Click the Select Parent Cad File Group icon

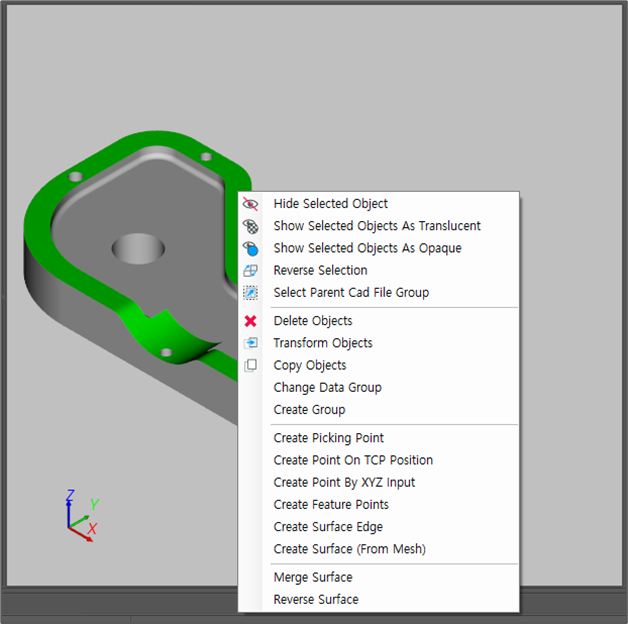coord(251,292)
